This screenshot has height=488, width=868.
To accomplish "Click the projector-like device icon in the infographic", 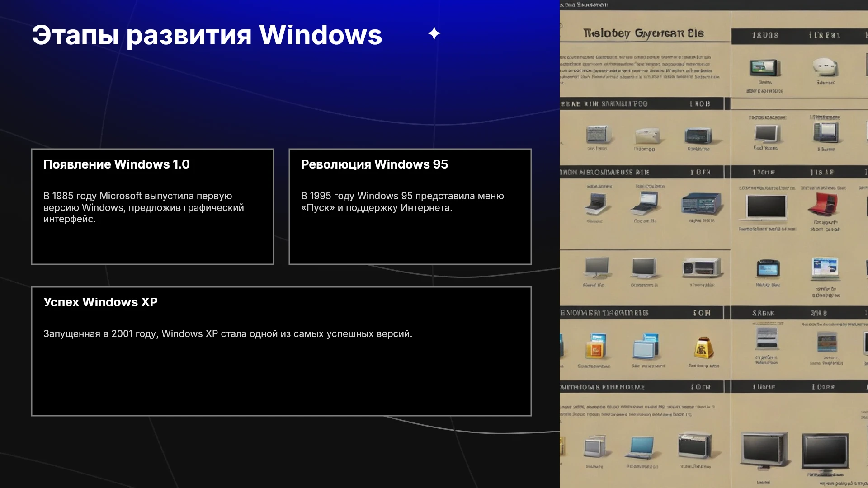I will click(x=701, y=268).
